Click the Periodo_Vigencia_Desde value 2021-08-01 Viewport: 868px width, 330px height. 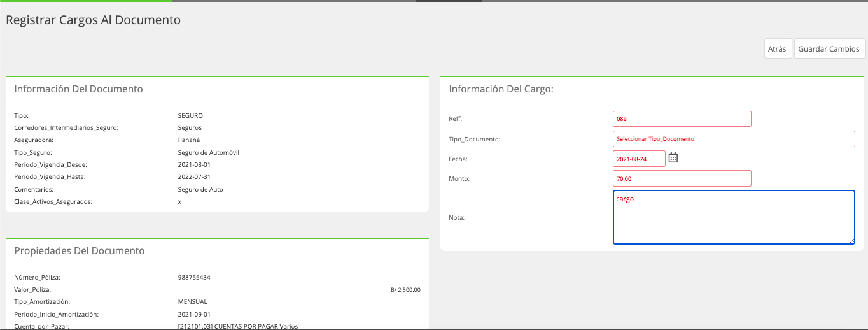click(x=194, y=165)
